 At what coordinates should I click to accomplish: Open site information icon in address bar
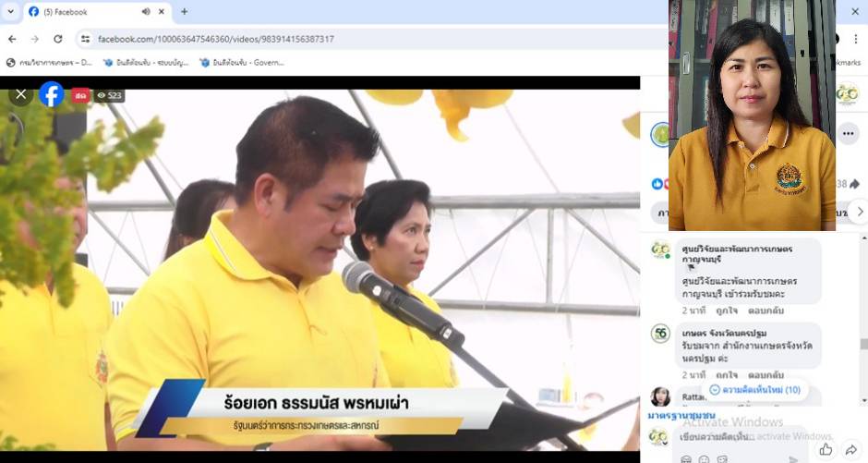(85, 39)
